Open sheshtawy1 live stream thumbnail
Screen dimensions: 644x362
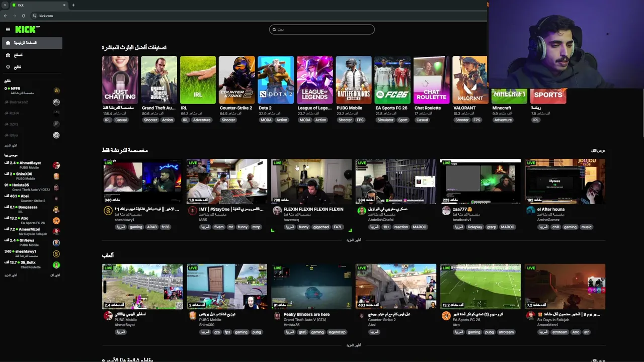tap(142, 182)
